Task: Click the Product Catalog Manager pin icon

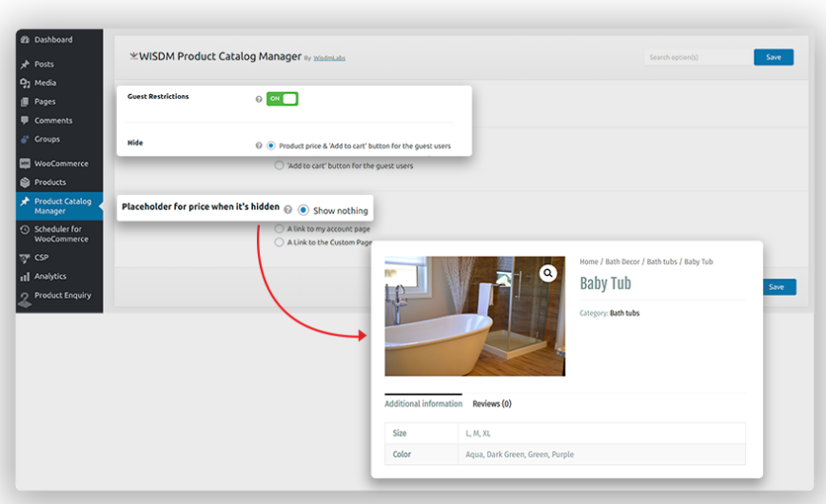Action: (x=25, y=202)
